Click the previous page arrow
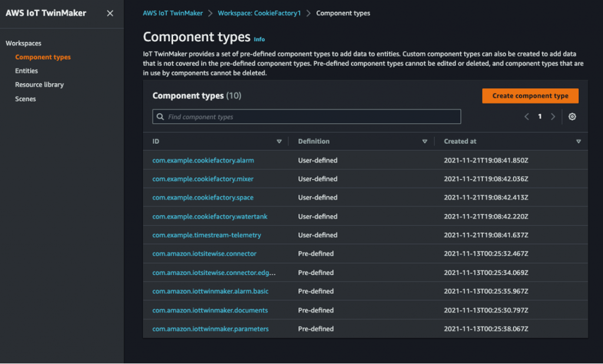603x364 pixels. pyautogui.click(x=526, y=117)
